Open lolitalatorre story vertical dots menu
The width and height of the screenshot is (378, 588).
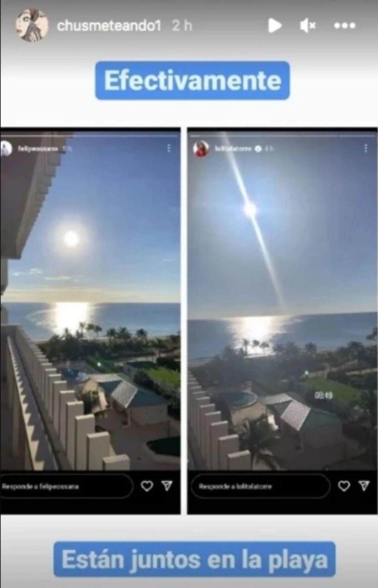pos(366,148)
